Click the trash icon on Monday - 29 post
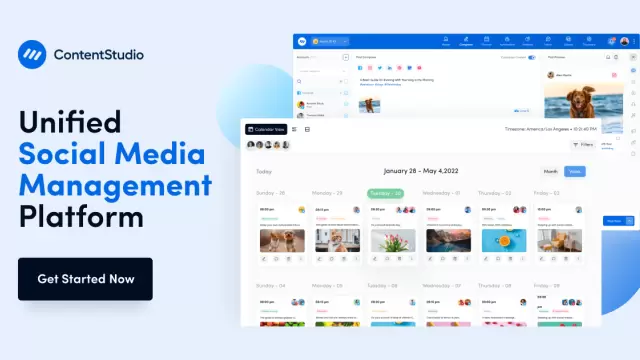 click(x=344, y=259)
